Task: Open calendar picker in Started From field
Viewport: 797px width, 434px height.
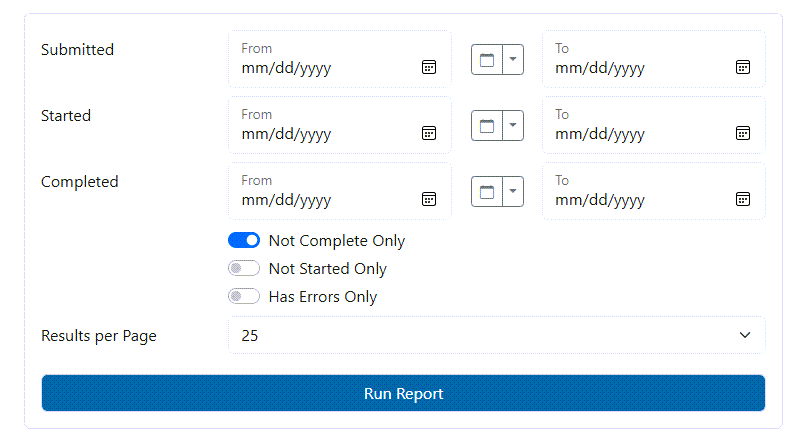Action: pyautogui.click(x=428, y=133)
